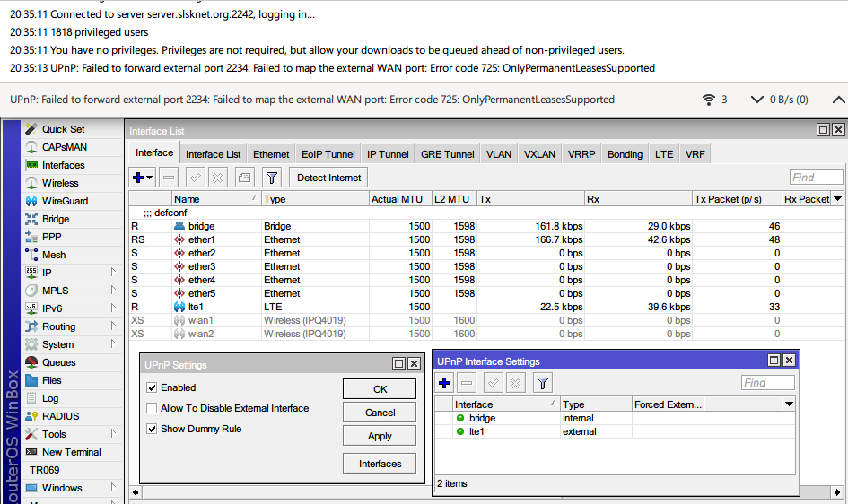Click remove (minus) in UPnP Interface Settings
This screenshot has height=504, width=848.
click(x=467, y=383)
